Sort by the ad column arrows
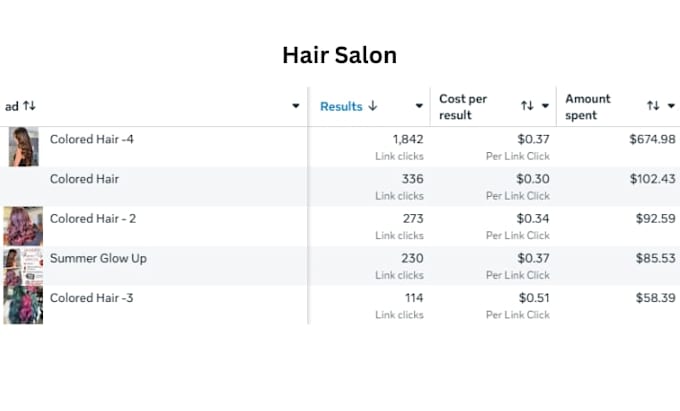The image size is (680, 411). [29, 106]
